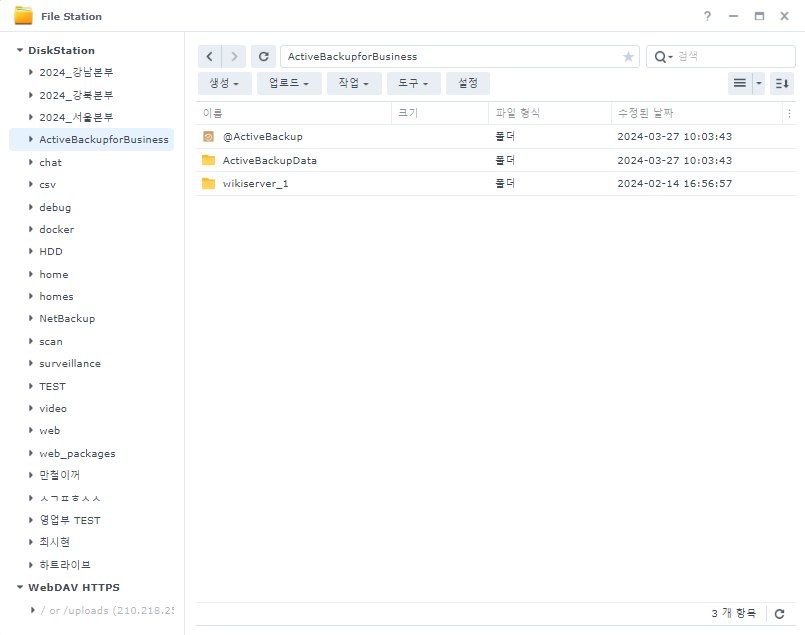Open the column options three-dot menu
The width and height of the screenshot is (805, 635).
pos(789,113)
